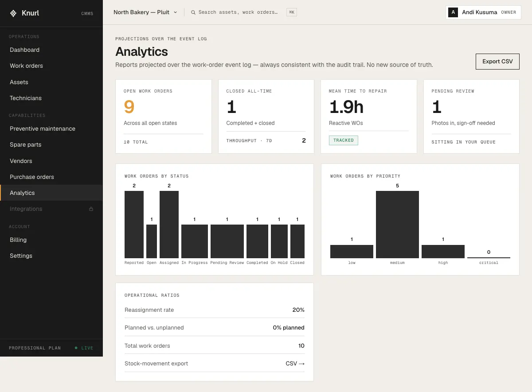
Task: Click the Knurl logo icon
Action: [x=13, y=13]
